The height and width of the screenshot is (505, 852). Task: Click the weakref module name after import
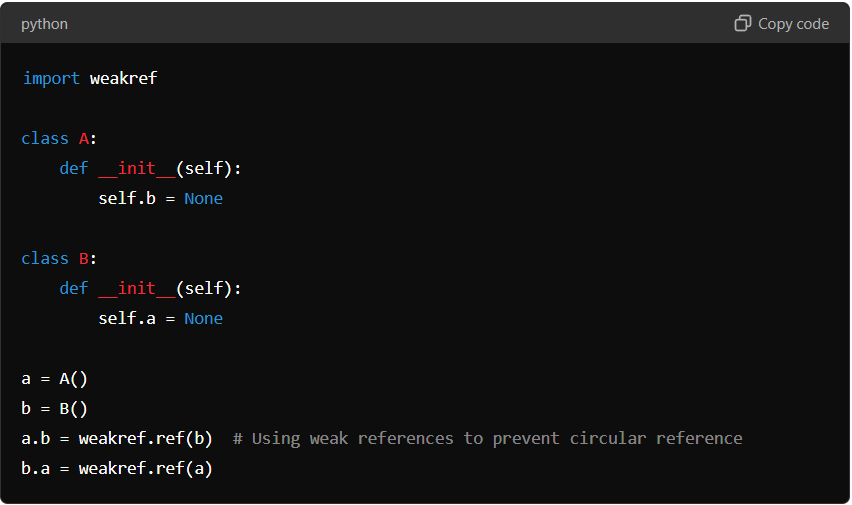123,78
